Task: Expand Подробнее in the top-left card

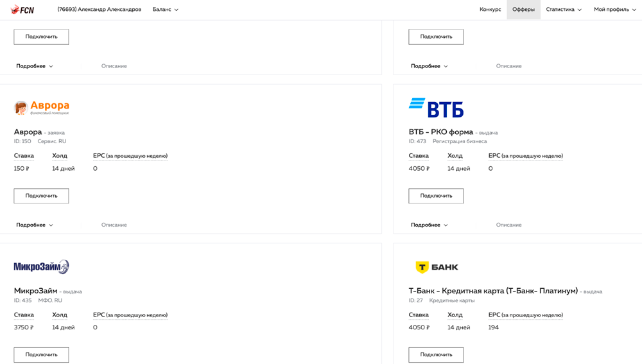Action: coord(35,66)
